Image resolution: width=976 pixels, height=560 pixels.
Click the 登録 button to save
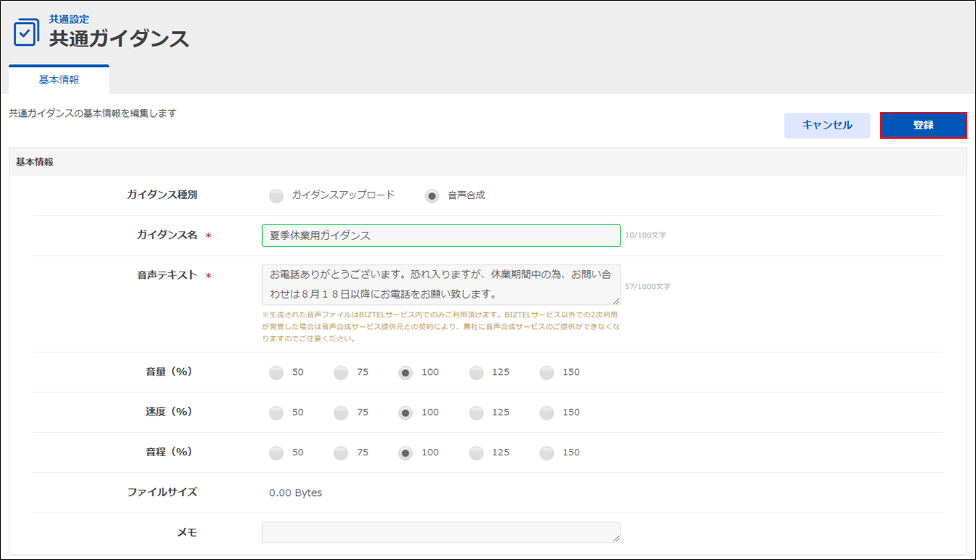(x=923, y=125)
